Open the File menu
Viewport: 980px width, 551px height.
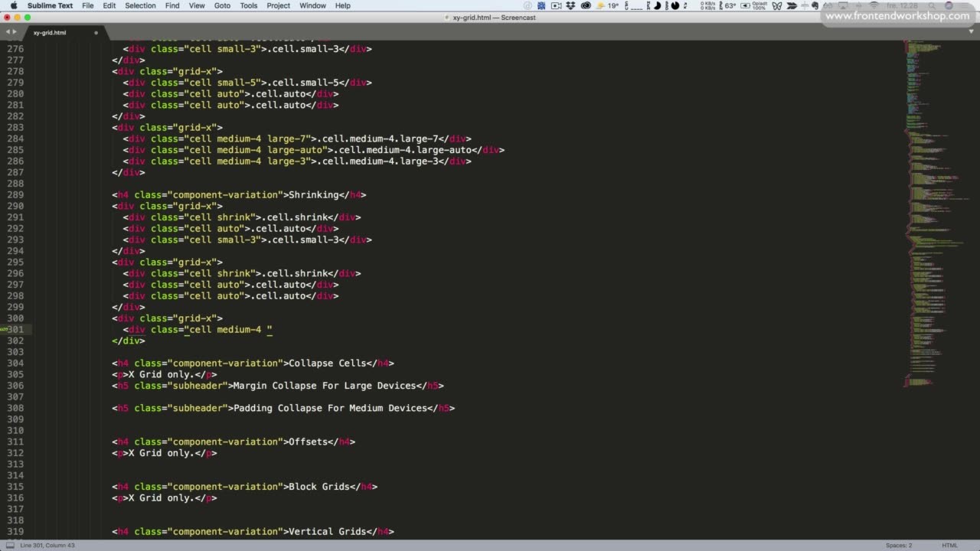click(88, 5)
